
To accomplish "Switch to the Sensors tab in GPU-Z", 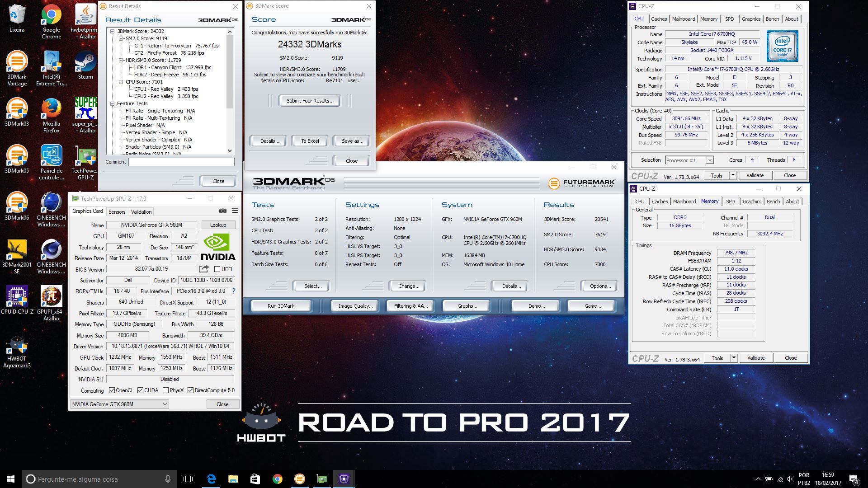I will point(117,212).
